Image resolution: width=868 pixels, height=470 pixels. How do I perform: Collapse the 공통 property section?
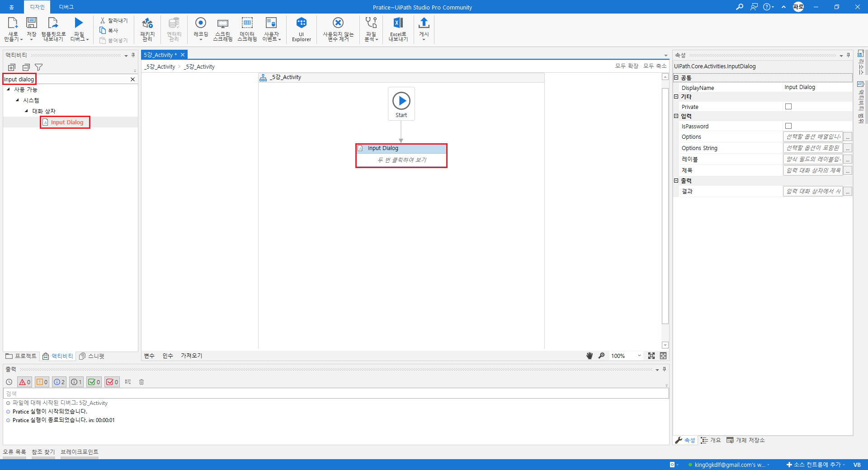676,78
